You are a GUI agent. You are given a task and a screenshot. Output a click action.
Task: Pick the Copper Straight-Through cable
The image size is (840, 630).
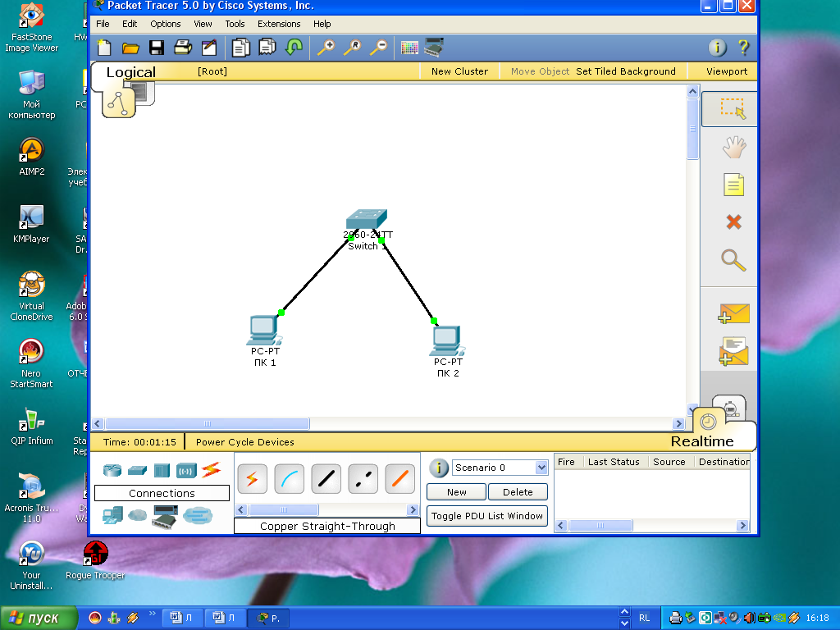326,478
